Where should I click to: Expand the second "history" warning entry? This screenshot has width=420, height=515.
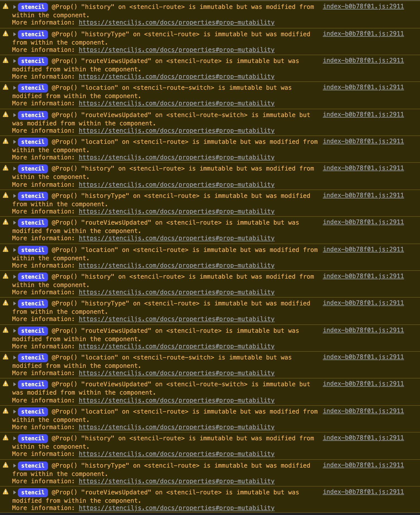click(x=15, y=169)
